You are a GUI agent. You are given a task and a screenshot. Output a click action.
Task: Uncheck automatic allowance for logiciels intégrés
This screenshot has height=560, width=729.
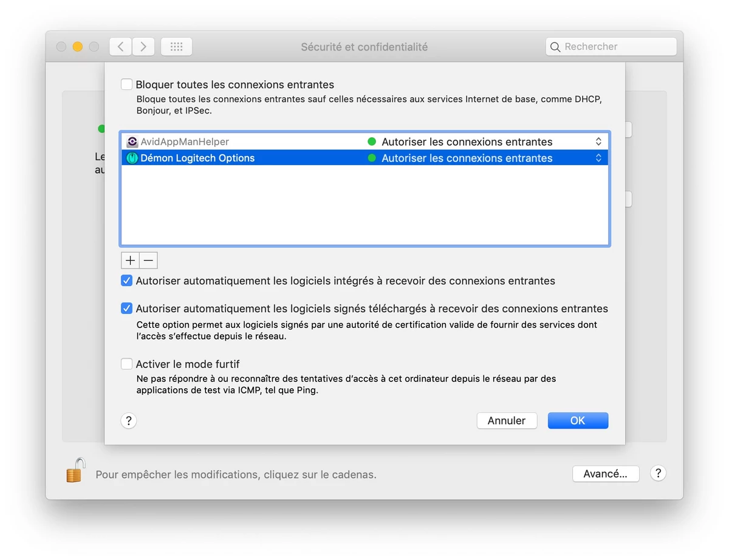pyautogui.click(x=126, y=281)
